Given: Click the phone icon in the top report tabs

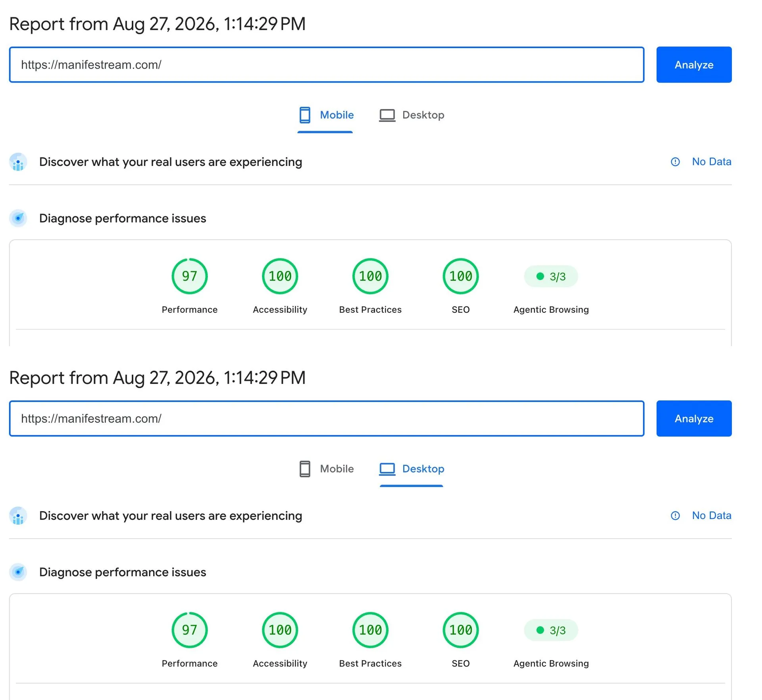Looking at the screenshot, I should [305, 115].
